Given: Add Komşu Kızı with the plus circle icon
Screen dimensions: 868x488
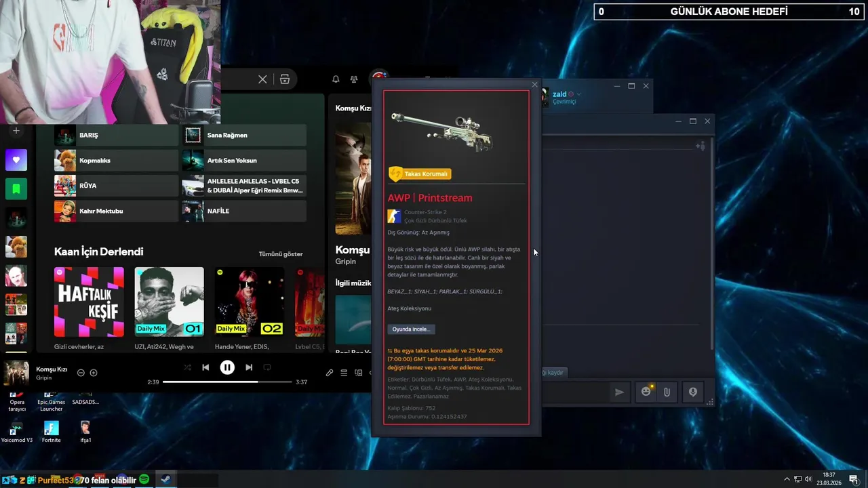Looking at the screenshot, I should 94,373.
